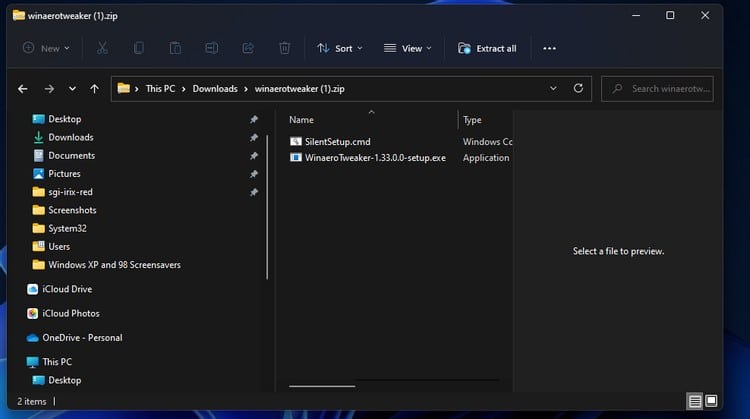Image resolution: width=750 pixels, height=419 pixels.
Task: Click the navigation pane vertical scrollbar
Action: click(x=267, y=207)
